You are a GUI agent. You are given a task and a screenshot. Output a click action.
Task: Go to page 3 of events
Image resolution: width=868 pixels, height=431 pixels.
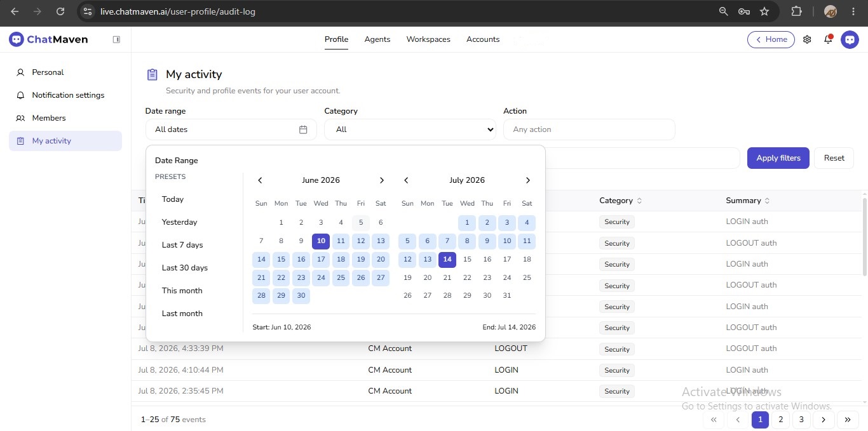(x=801, y=420)
